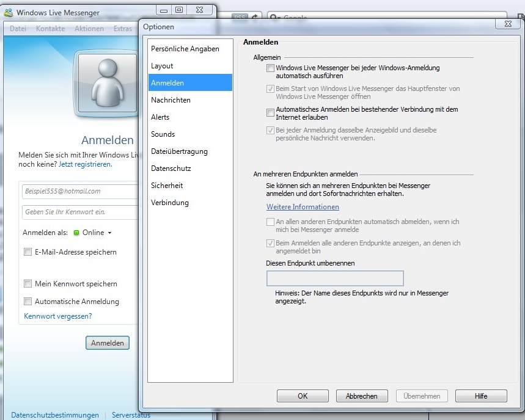Viewport: 525px width, 420px height.
Task: Maximize the Windows Live Messenger window
Action: pos(179,10)
